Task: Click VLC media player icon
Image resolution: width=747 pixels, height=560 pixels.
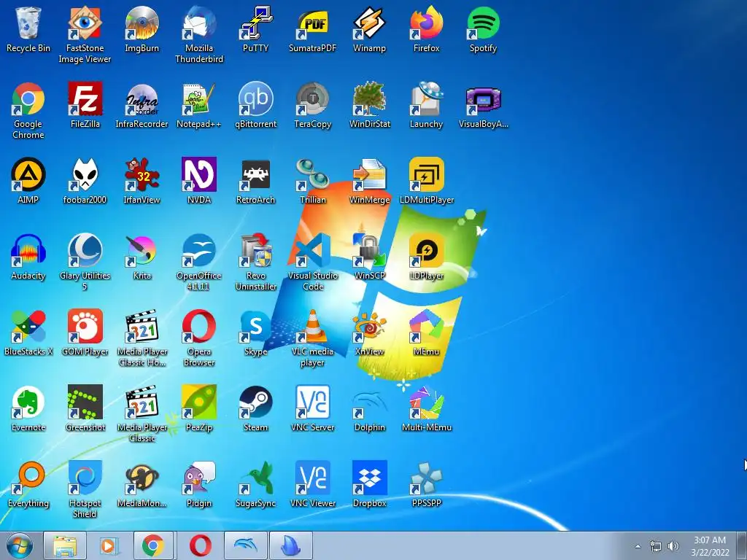Action: (x=312, y=327)
